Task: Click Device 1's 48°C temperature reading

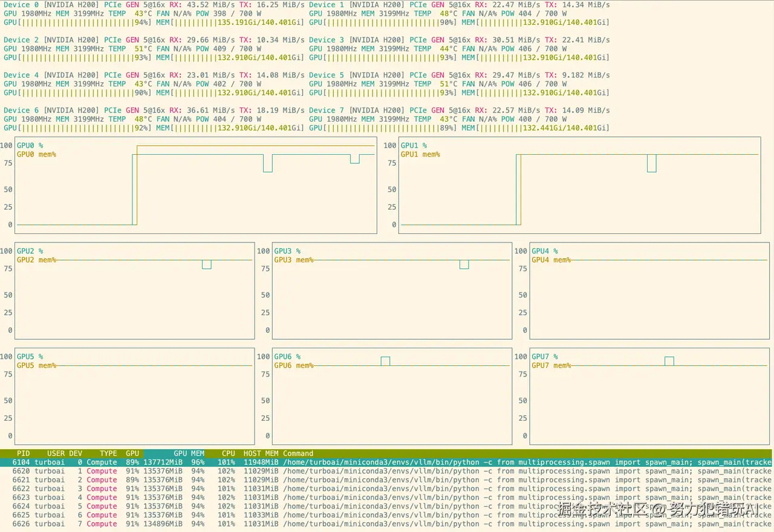Action: coord(449,13)
